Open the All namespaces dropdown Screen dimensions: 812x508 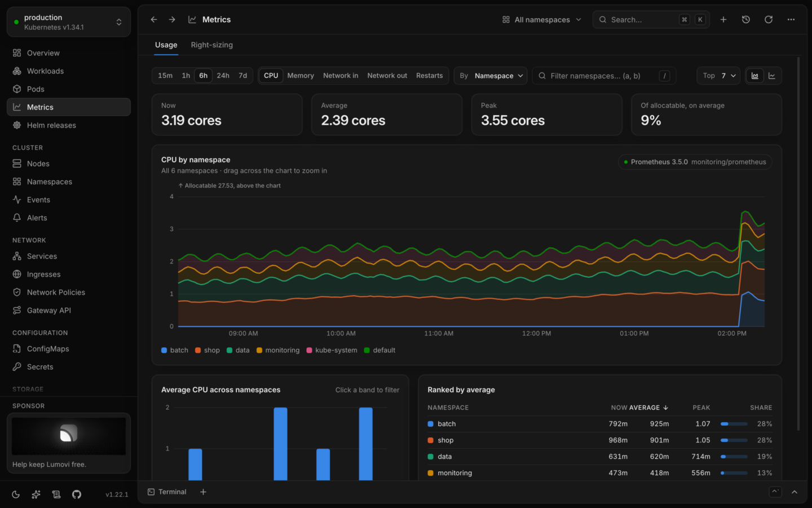coord(542,20)
